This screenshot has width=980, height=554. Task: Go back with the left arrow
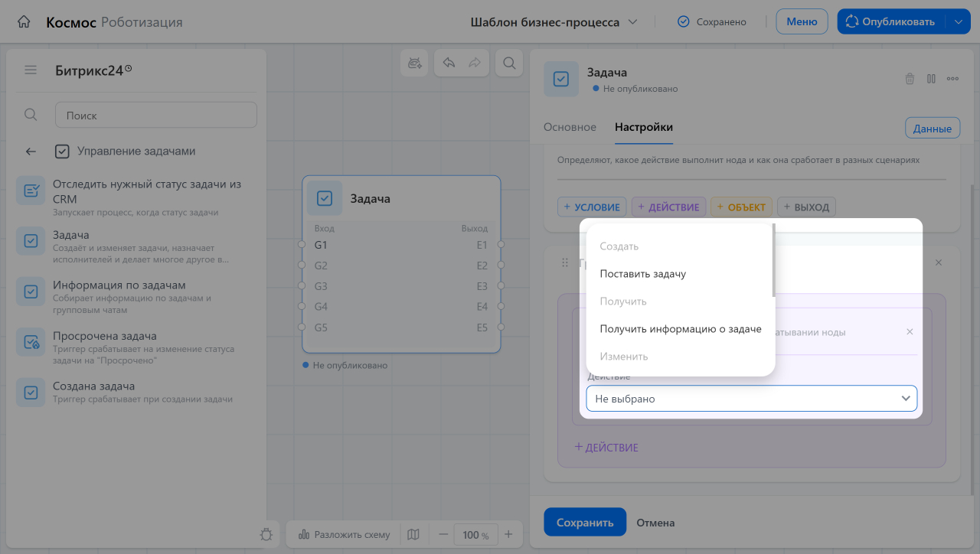tap(31, 152)
